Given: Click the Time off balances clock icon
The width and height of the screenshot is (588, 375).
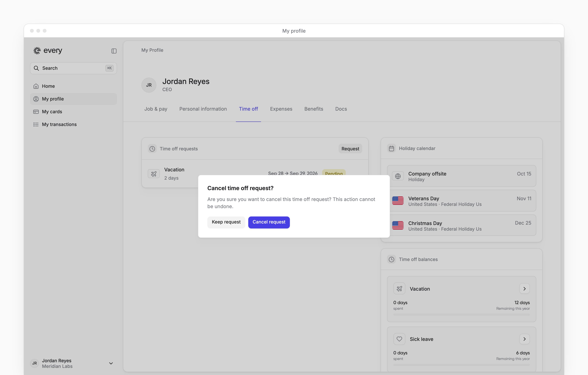Looking at the screenshot, I should click(x=391, y=259).
